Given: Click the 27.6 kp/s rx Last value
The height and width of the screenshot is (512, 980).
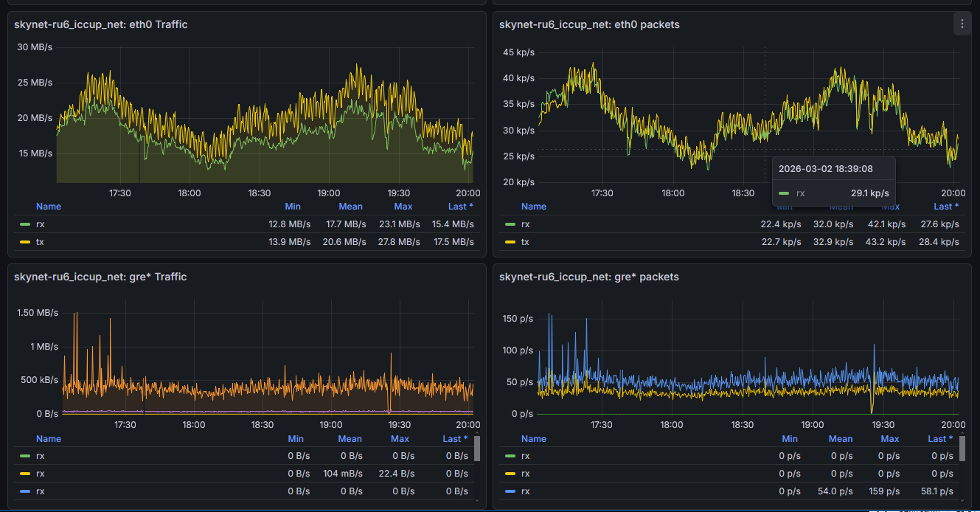Looking at the screenshot, I should pos(939,224).
